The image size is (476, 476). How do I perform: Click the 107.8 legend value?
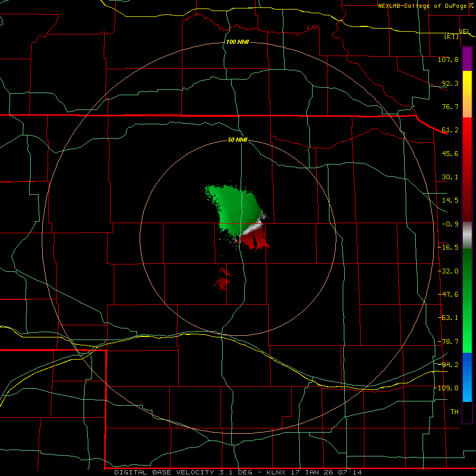[448, 59]
